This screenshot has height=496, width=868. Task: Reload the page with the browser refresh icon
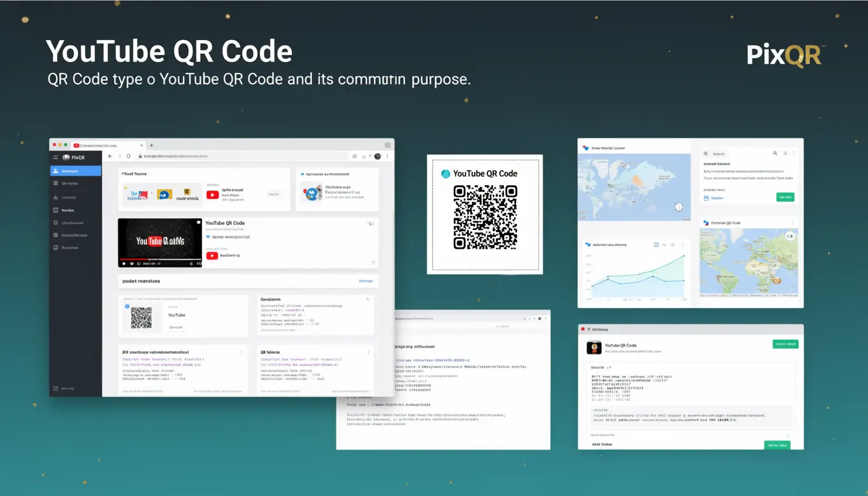click(x=129, y=156)
